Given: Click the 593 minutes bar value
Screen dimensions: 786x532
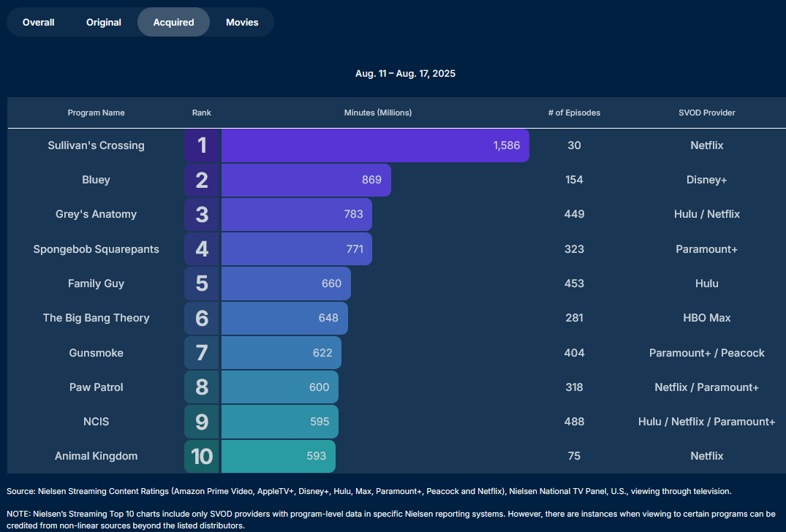Looking at the screenshot, I should click(317, 456).
